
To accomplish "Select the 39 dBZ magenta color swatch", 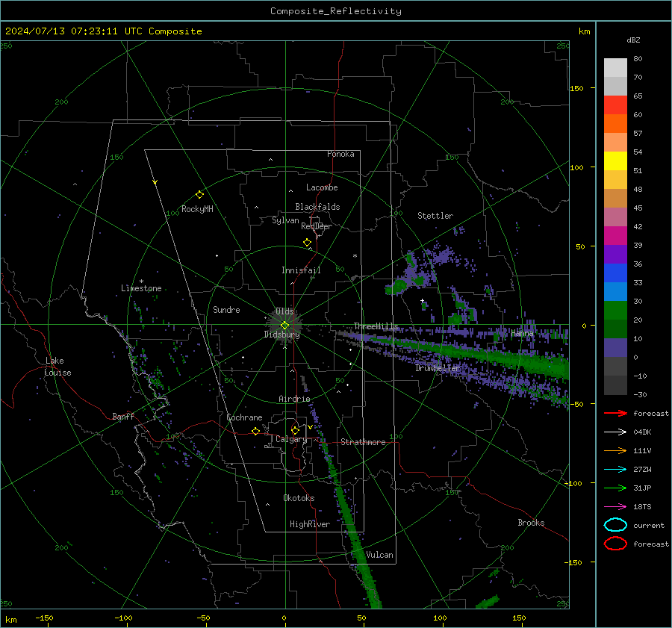I will tap(615, 235).
